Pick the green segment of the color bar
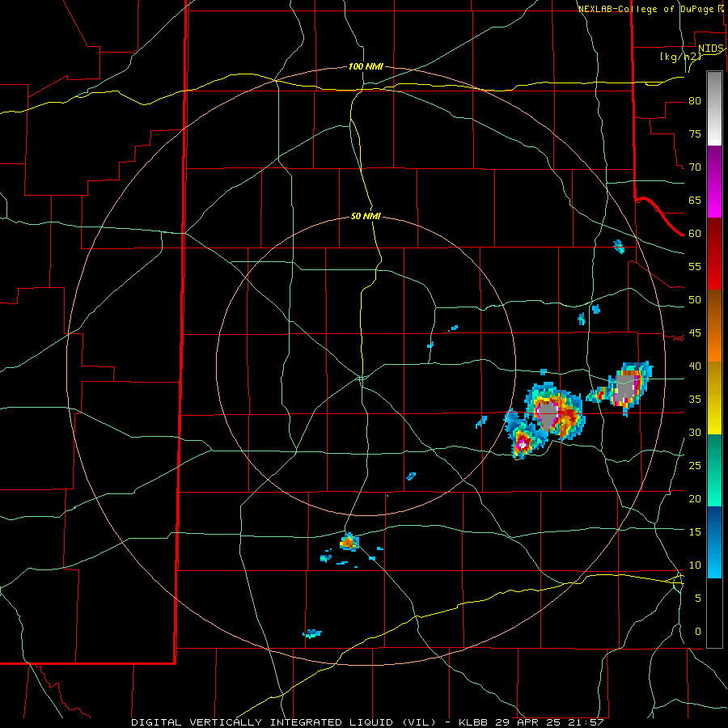The height and width of the screenshot is (728, 728). [x=714, y=470]
